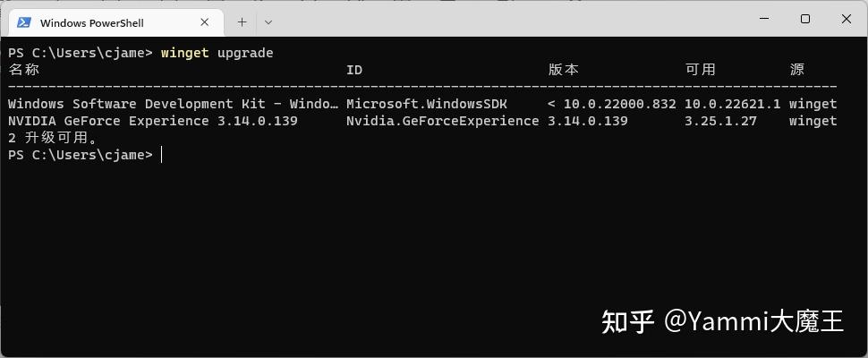The height and width of the screenshot is (358, 868).
Task: Click the PowerShell icon in the tab
Action: point(24,22)
